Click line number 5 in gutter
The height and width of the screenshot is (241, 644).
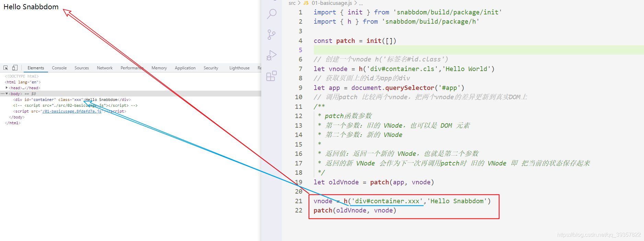click(x=300, y=50)
